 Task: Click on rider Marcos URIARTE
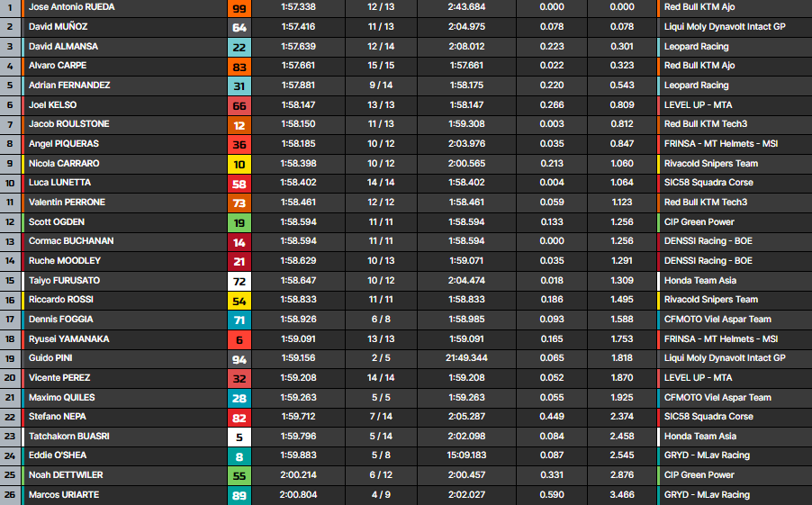coord(64,494)
